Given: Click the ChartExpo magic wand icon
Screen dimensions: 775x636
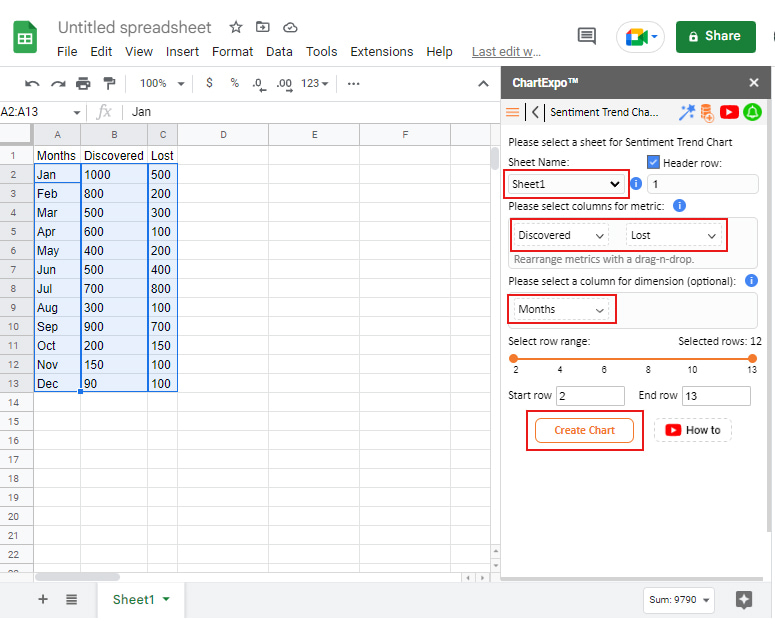Looking at the screenshot, I should (x=686, y=112).
